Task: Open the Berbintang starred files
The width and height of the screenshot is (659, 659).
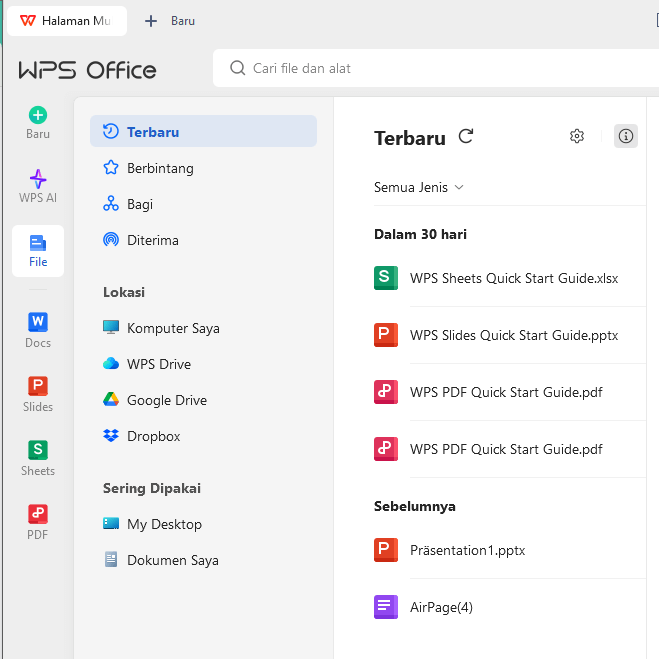Action: [203, 168]
